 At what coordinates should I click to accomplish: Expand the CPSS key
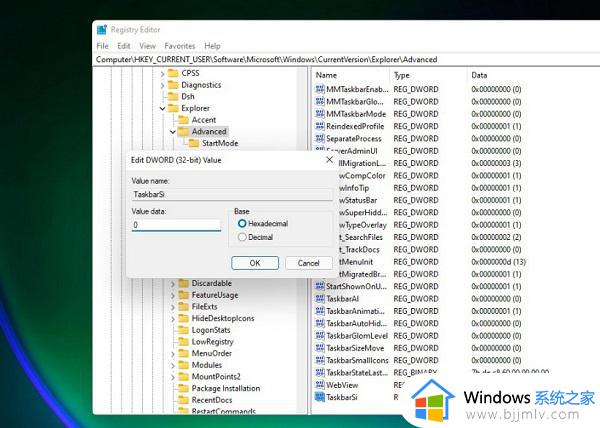[x=162, y=73]
